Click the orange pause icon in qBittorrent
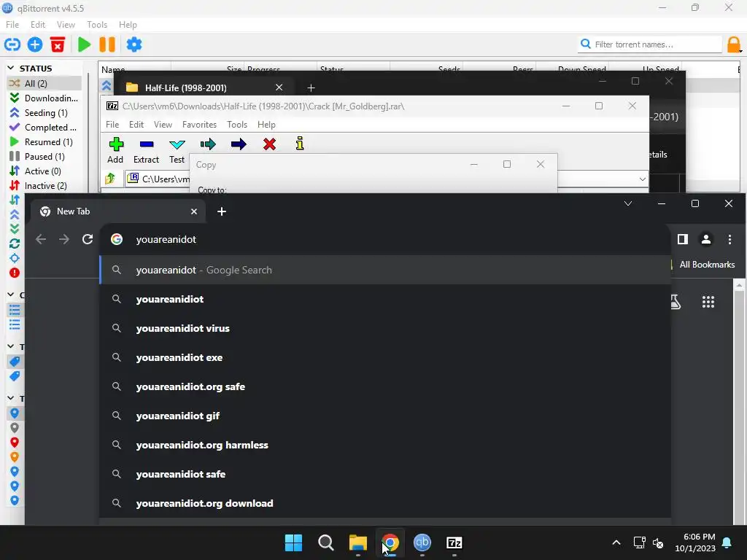747x560 pixels. 107,44
